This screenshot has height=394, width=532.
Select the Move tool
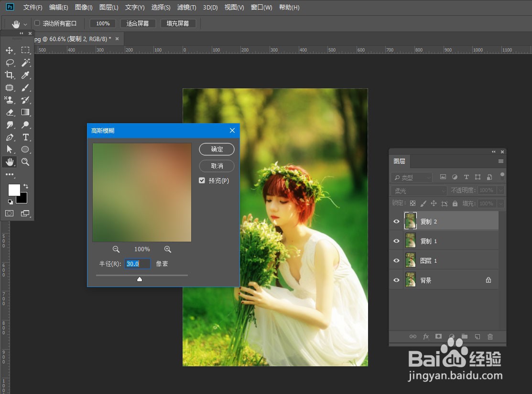coord(10,51)
